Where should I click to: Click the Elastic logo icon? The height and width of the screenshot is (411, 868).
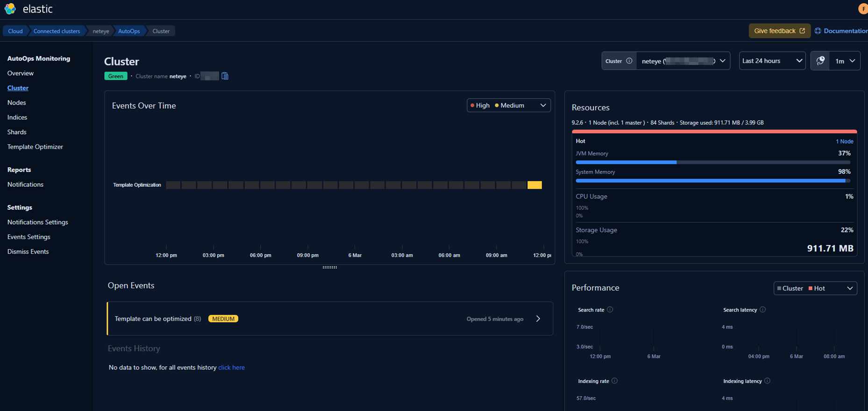(10, 9)
